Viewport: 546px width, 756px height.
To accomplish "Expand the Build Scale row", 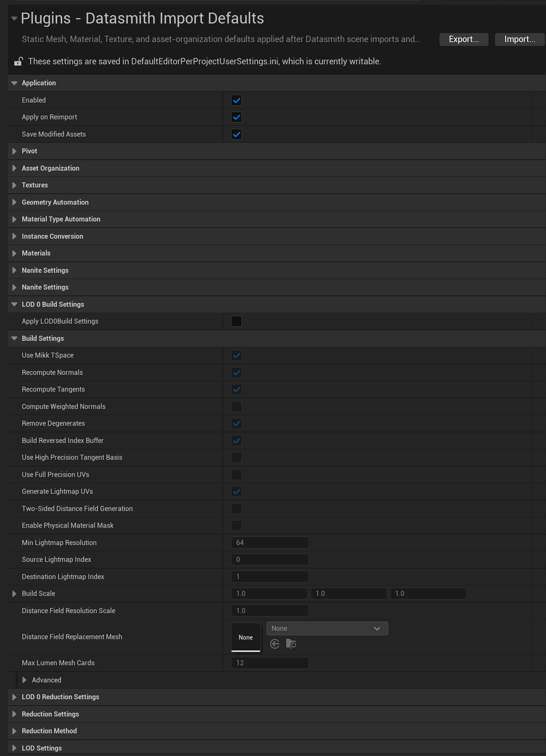I will [x=14, y=594].
